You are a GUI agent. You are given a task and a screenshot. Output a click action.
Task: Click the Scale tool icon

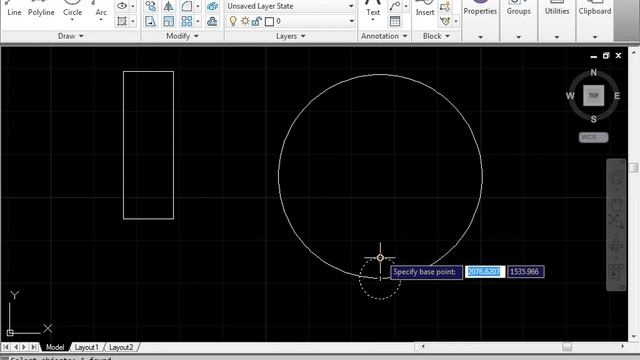pyautogui.click(x=168, y=21)
